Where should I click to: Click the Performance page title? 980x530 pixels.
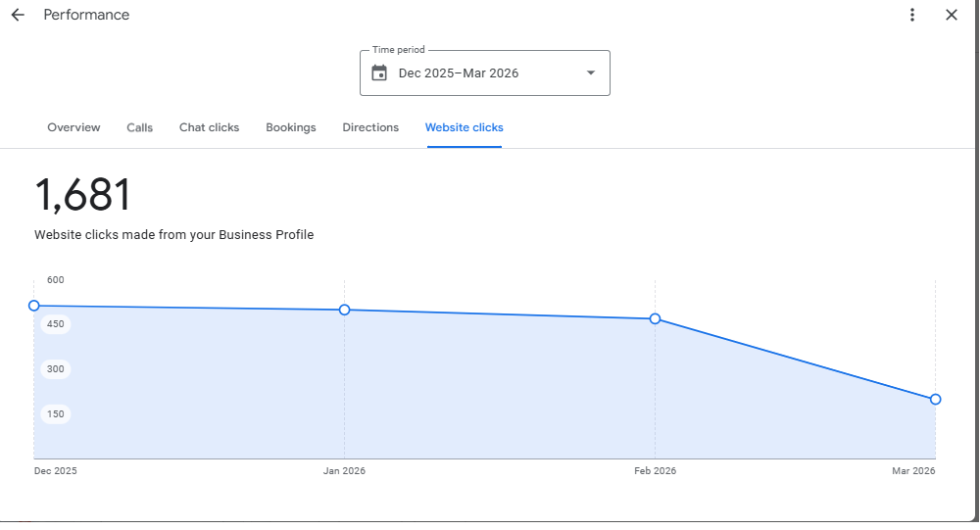pyautogui.click(x=86, y=15)
